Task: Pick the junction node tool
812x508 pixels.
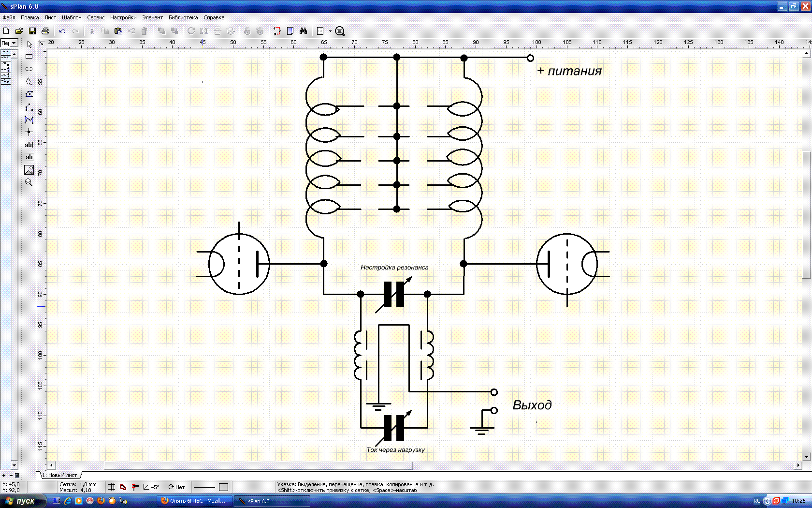Action: [x=29, y=132]
